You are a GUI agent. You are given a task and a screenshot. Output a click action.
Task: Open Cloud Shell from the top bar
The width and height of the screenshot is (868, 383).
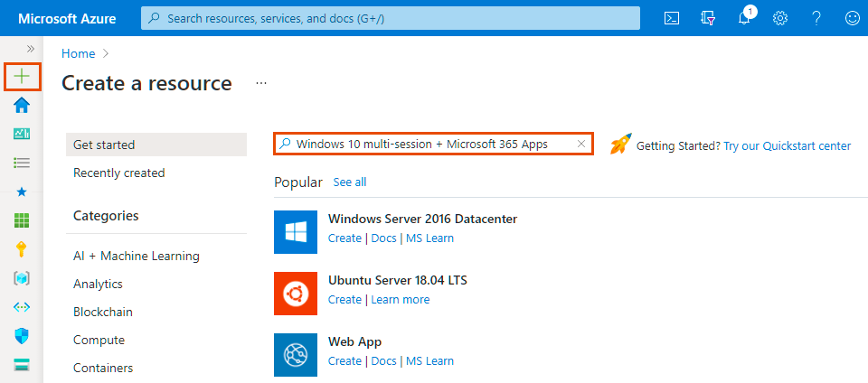coord(672,18)
